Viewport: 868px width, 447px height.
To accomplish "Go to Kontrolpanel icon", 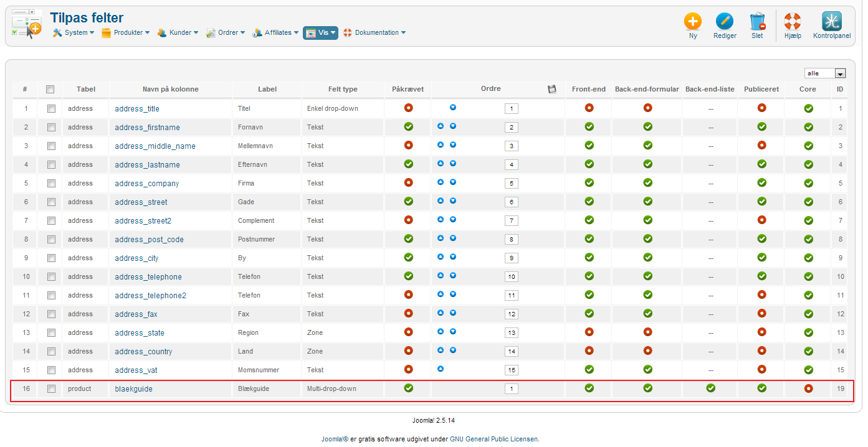I will [x=831, y=22].
